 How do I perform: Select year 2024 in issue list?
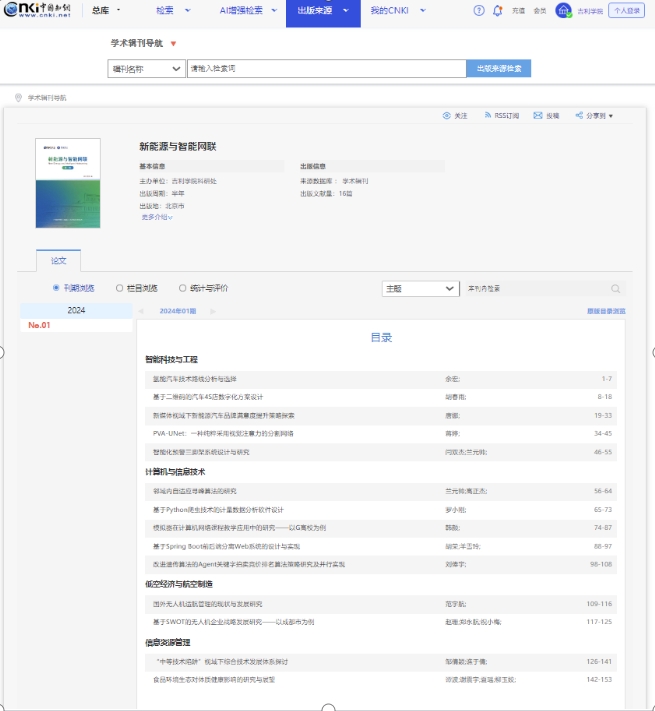76,310
